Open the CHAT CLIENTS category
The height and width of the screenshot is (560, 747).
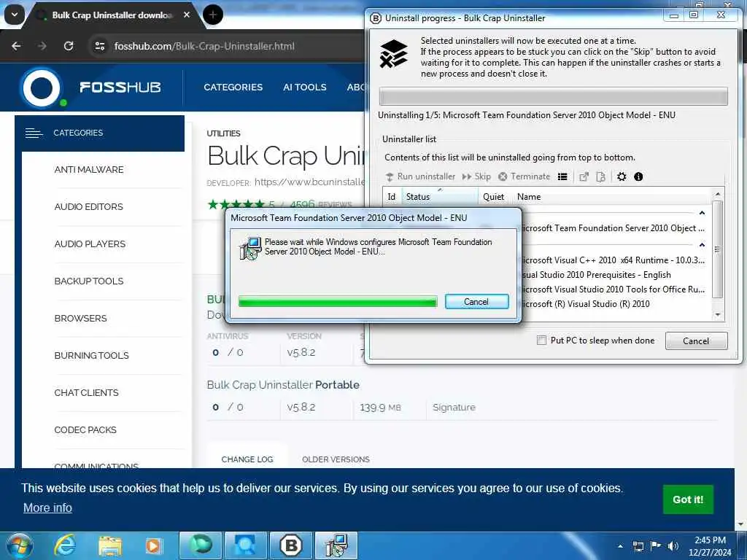pos(86,392)
